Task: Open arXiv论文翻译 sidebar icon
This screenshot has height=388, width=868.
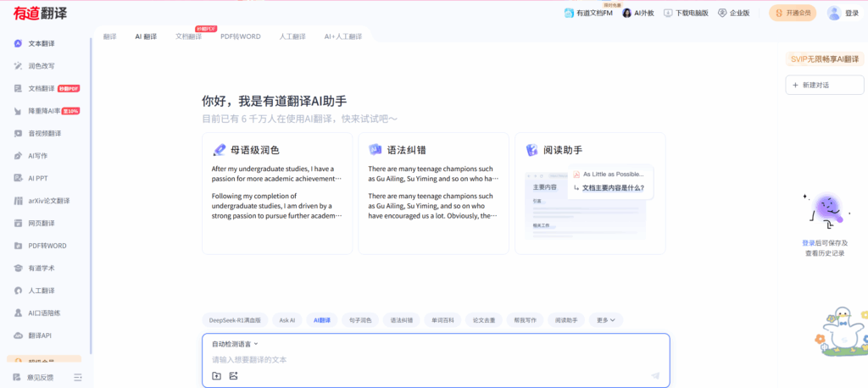Action: [x=19, y=201]
